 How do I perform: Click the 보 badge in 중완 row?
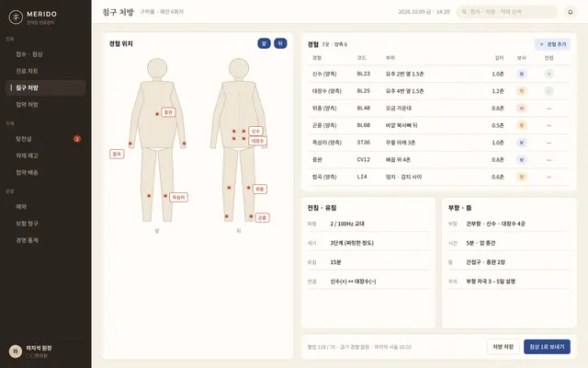coord(521,159)
